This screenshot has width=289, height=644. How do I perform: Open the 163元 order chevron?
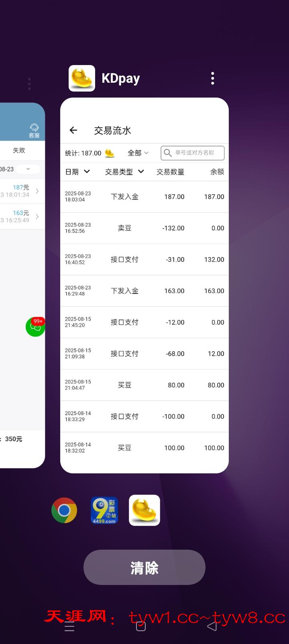(x=37, y=217)
